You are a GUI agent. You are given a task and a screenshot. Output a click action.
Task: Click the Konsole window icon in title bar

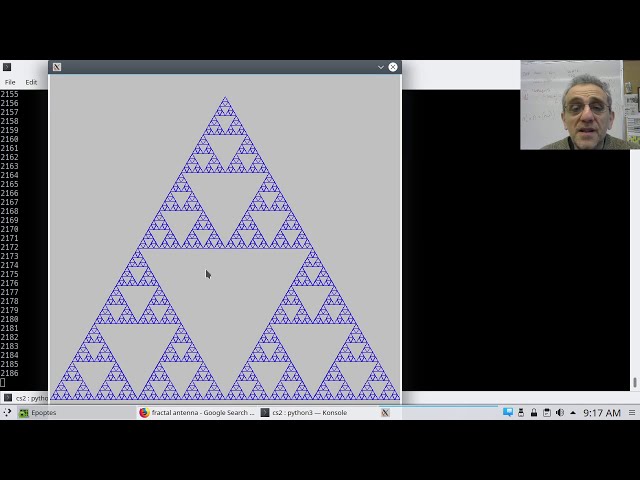pos(7,67)
